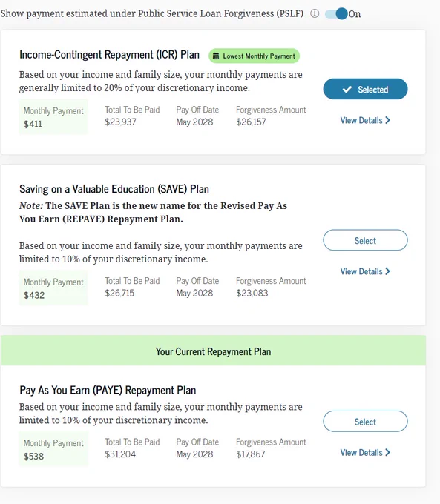This screenshot has width=440, height=504.
Task: Click the Saving on a Valuable Education heading
Action: coord(114,189)
